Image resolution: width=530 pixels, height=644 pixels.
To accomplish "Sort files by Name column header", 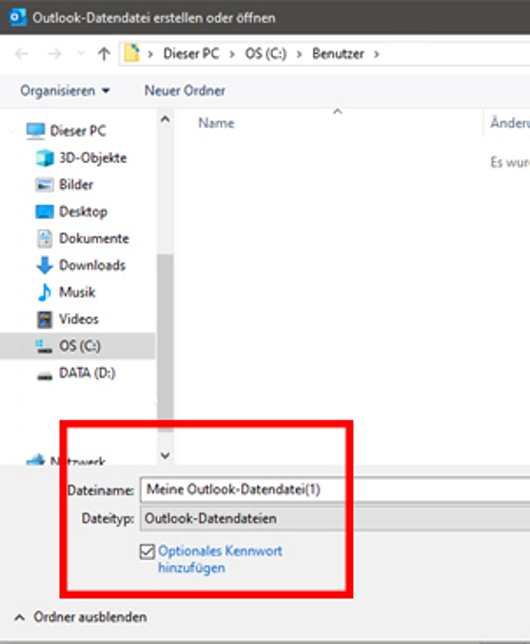I will [217, 123].
